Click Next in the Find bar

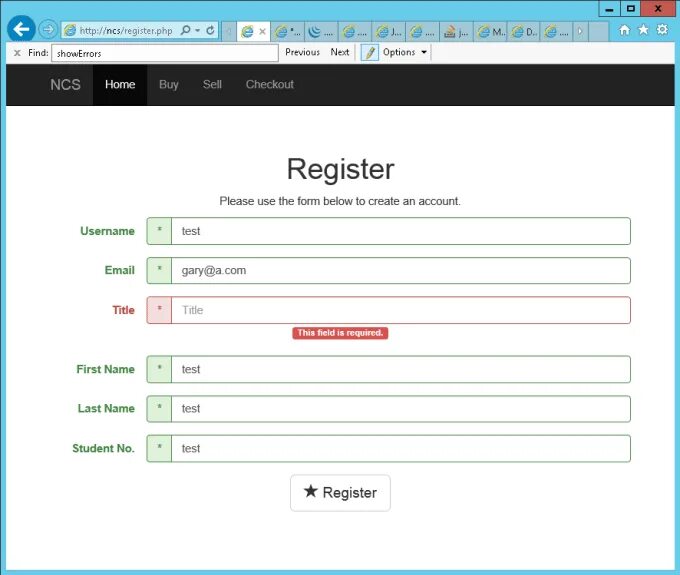point(340,52)
